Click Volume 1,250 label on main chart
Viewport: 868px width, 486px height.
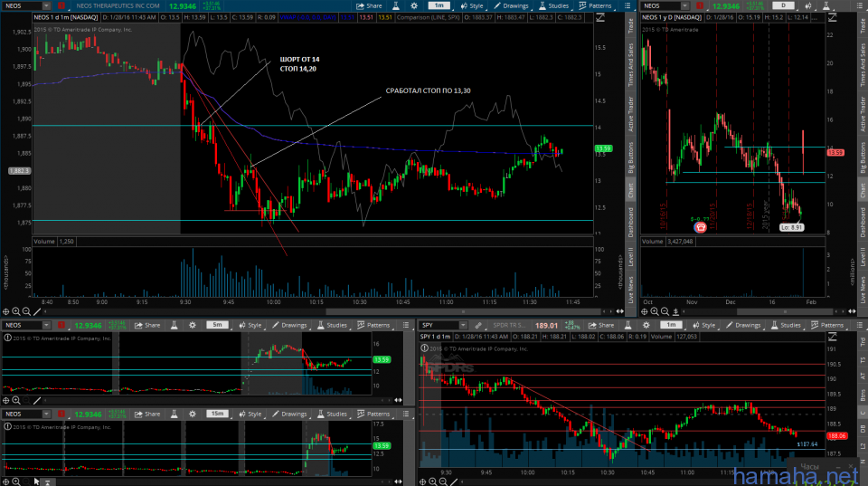point(54,242)
